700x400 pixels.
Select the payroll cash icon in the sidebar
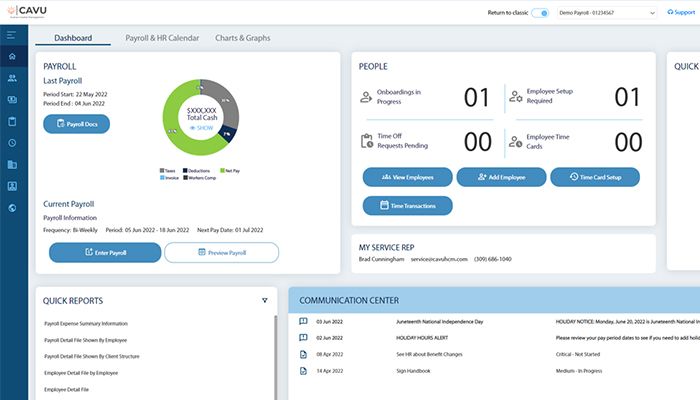point(11,99)
